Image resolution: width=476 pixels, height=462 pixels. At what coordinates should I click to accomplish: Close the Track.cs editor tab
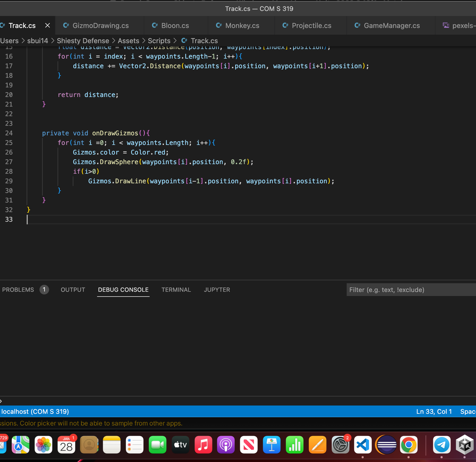[x=47, y=26]
